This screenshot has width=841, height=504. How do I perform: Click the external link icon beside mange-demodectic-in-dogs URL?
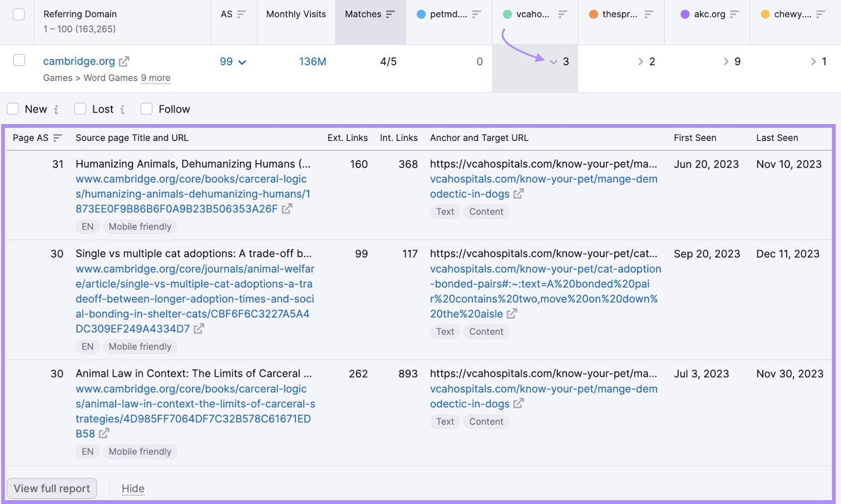click(x=519, y=194)
